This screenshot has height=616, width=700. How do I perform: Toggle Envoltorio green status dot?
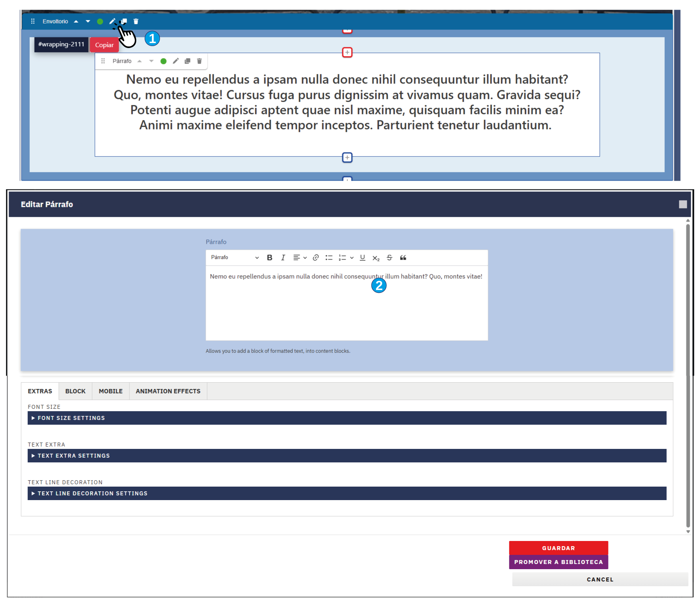pos(100,21)
